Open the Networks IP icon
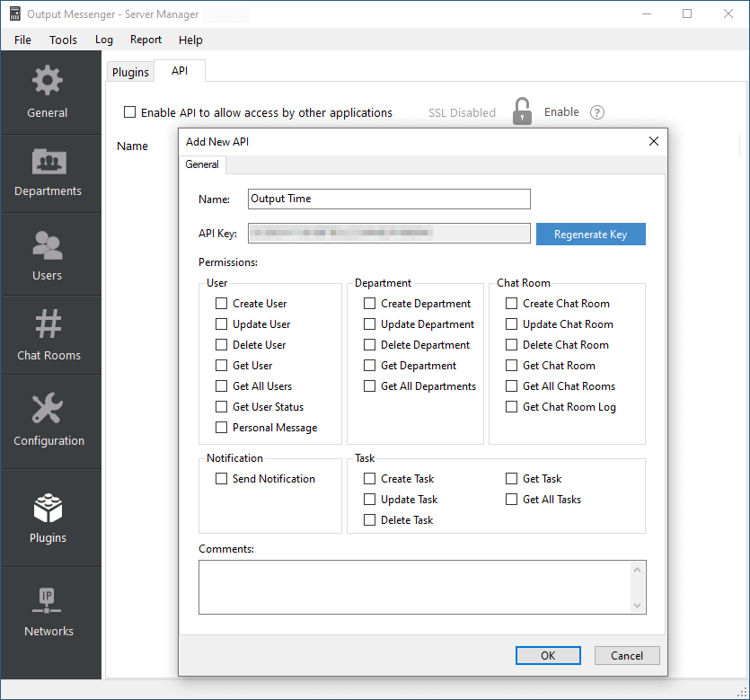Viewport: 750px width, 700px height. [47, 600]
